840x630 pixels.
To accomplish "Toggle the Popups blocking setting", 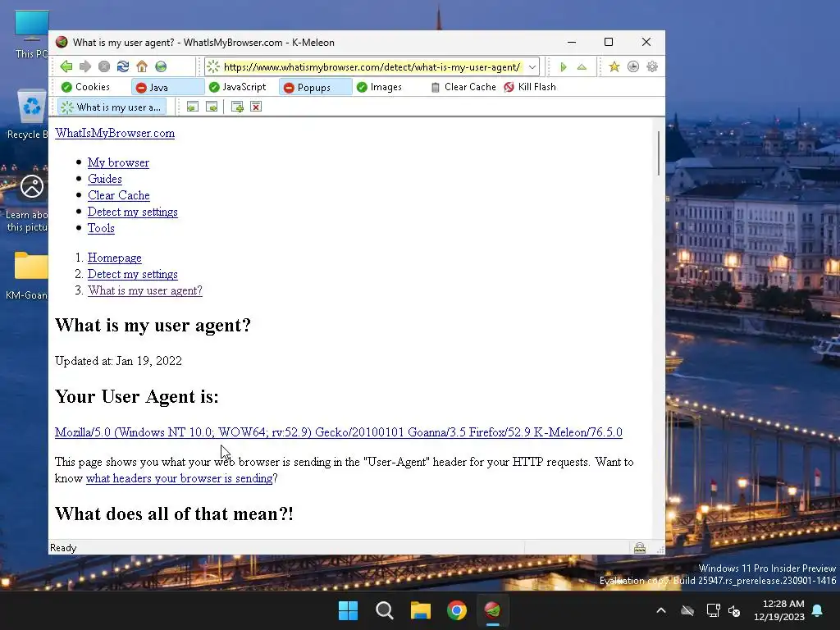I will 315,87.
